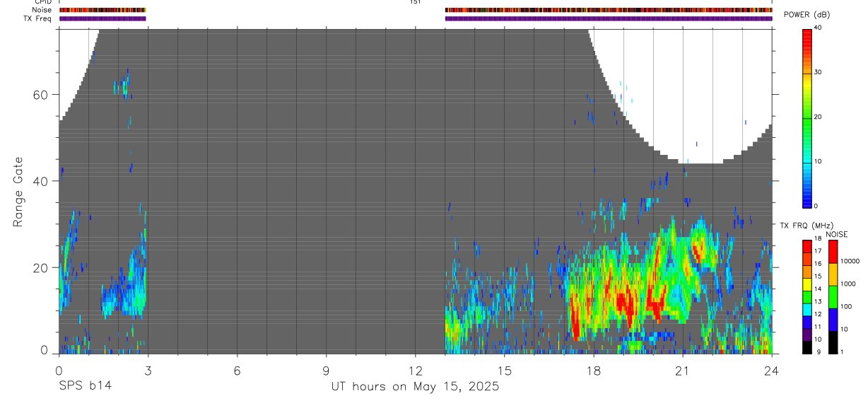Click the 'UT hours on May 15, 2025' label
Screen dimensions: 868x401
(x=415, y=386)
